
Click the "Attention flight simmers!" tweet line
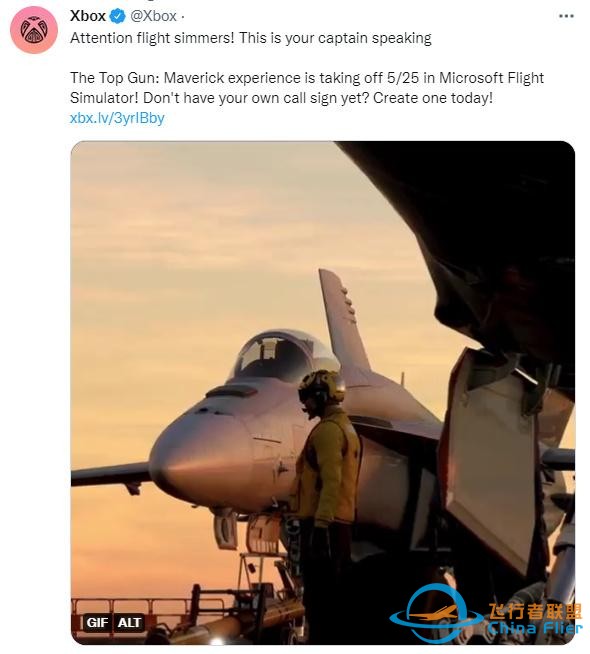coord(152,38)
